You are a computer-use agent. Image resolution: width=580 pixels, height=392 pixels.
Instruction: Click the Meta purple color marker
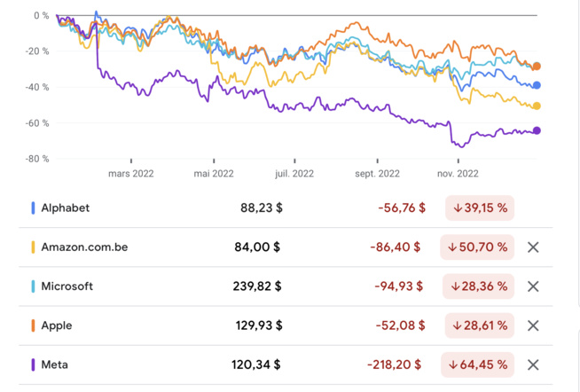pyautogui.click(x=34, y=365)
